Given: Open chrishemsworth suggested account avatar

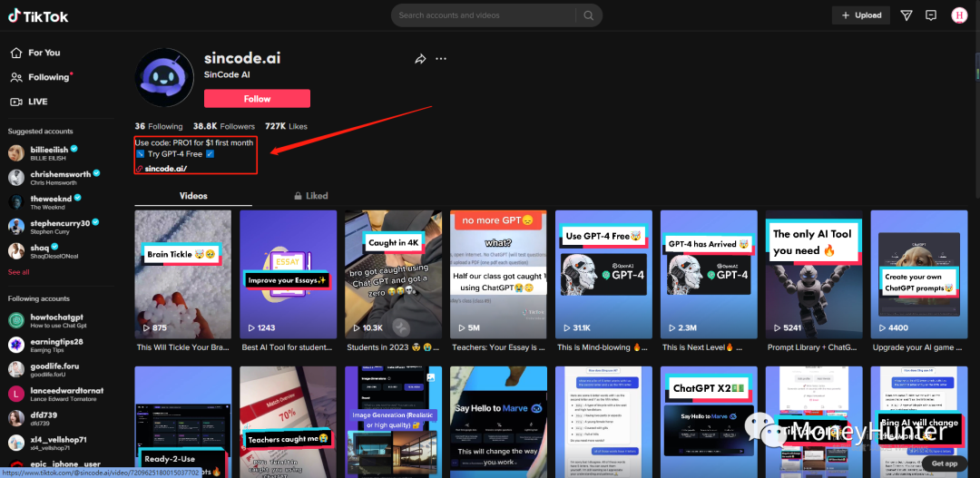Looking at the screenshot, I should pos(16,178).
